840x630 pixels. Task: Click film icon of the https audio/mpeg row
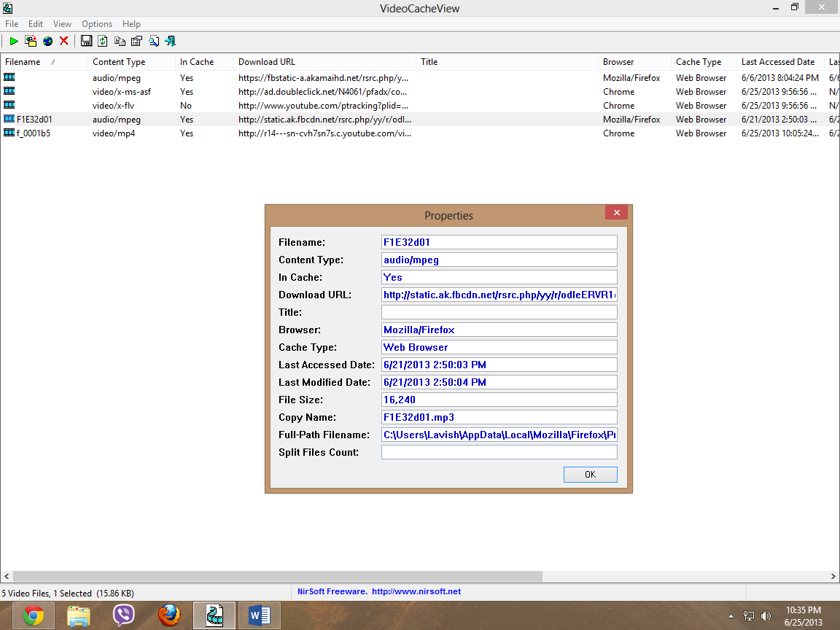click(9, 77)
